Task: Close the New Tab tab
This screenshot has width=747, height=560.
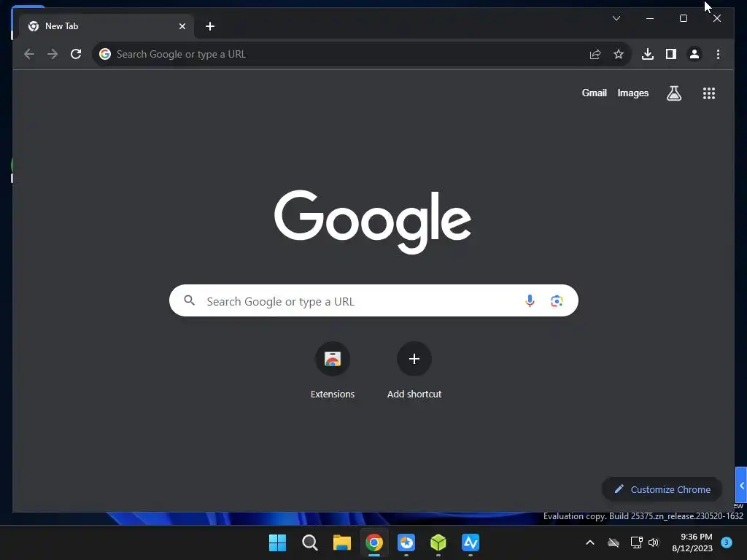Action: click(182, 26)
